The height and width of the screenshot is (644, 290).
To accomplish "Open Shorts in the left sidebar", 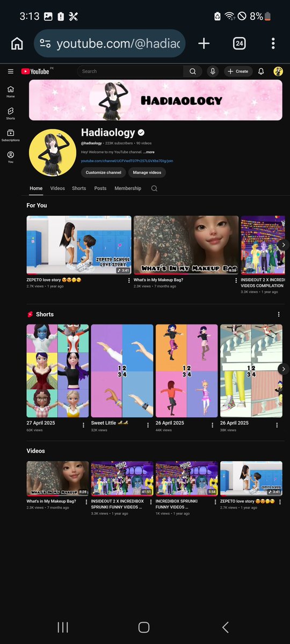I will coord(11,113).
